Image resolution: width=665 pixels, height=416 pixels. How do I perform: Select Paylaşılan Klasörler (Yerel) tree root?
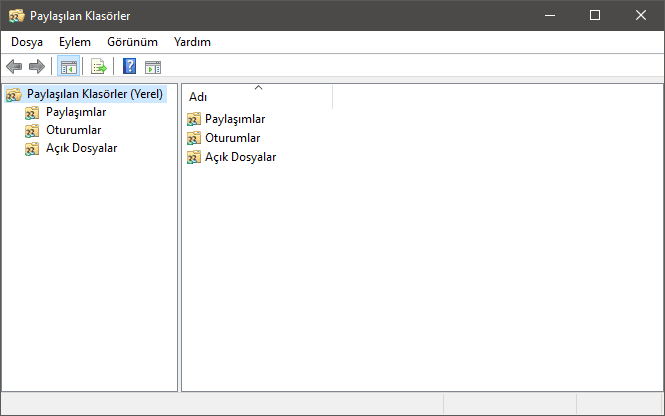pos(95,94)
